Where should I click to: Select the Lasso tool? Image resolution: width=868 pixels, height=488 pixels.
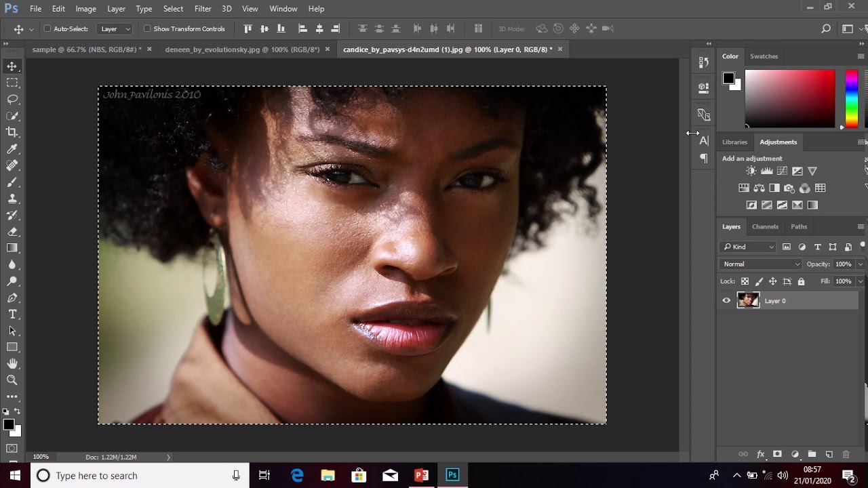tap(12, 99)
